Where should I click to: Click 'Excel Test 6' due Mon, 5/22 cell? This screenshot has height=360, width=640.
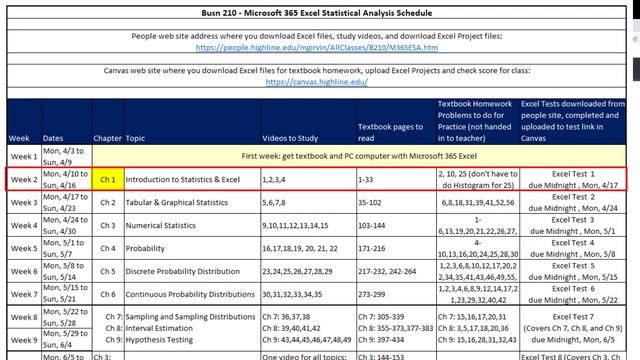(573, 294)
